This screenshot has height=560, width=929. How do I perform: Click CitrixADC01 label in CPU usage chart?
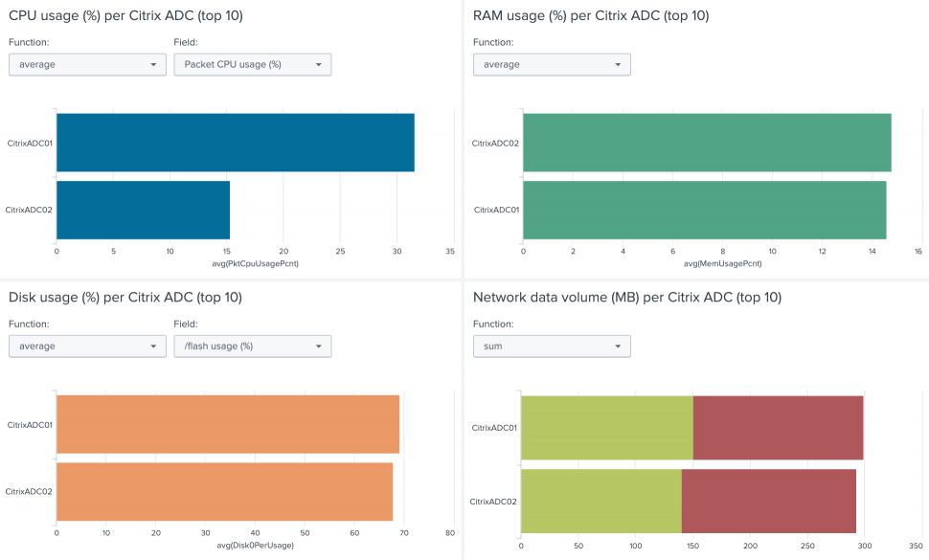click(30, 144)
